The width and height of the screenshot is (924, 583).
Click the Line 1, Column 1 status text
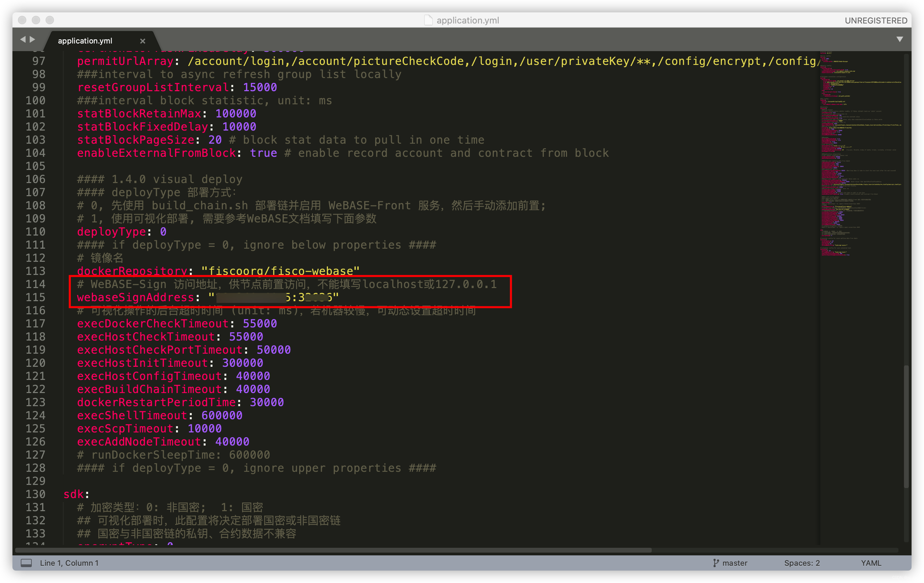[69, 563]
